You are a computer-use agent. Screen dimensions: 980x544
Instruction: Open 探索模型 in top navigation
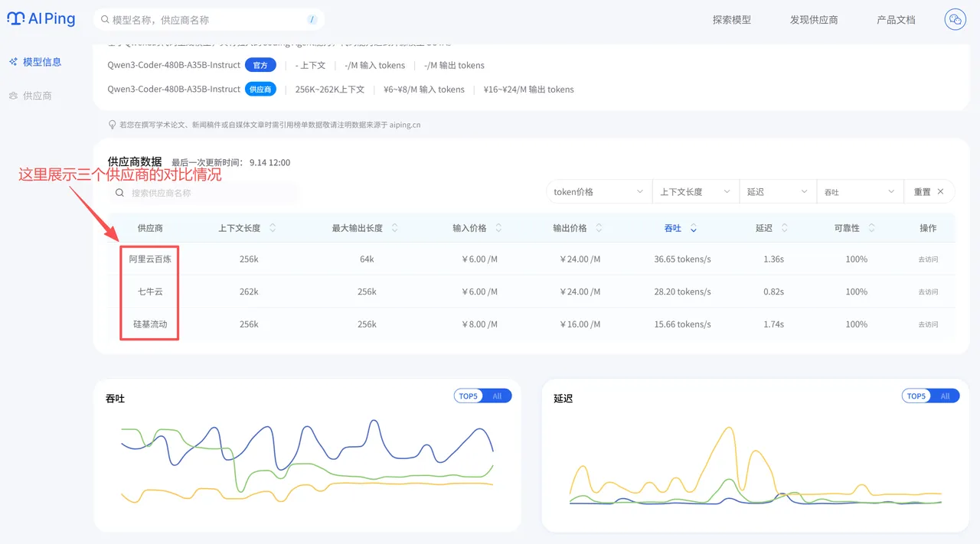[x=732, y=20]
